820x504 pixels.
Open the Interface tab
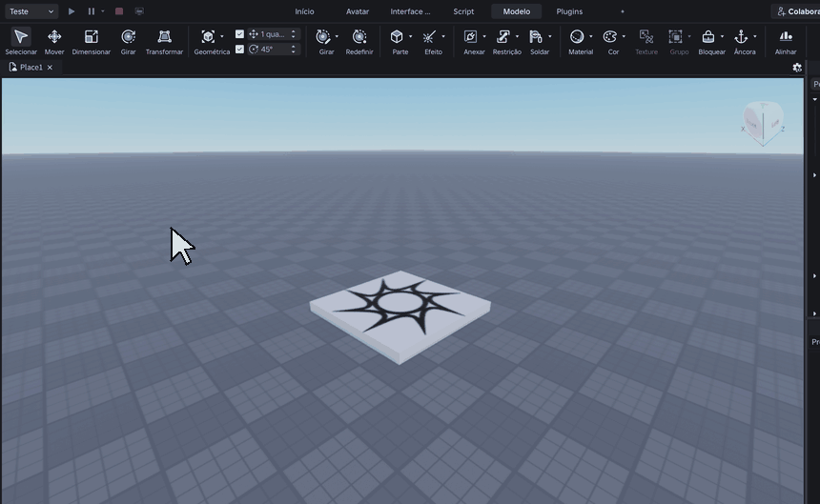(410, 11)
